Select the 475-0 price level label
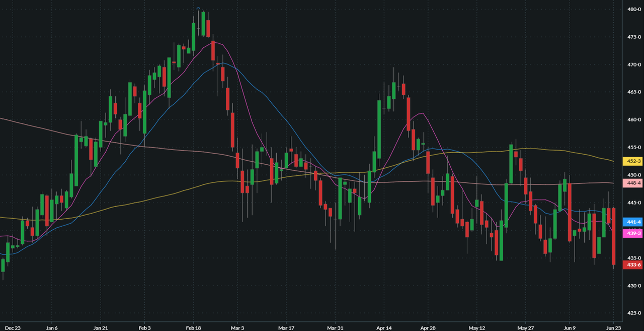644x331 pixels. click(633, 37)
